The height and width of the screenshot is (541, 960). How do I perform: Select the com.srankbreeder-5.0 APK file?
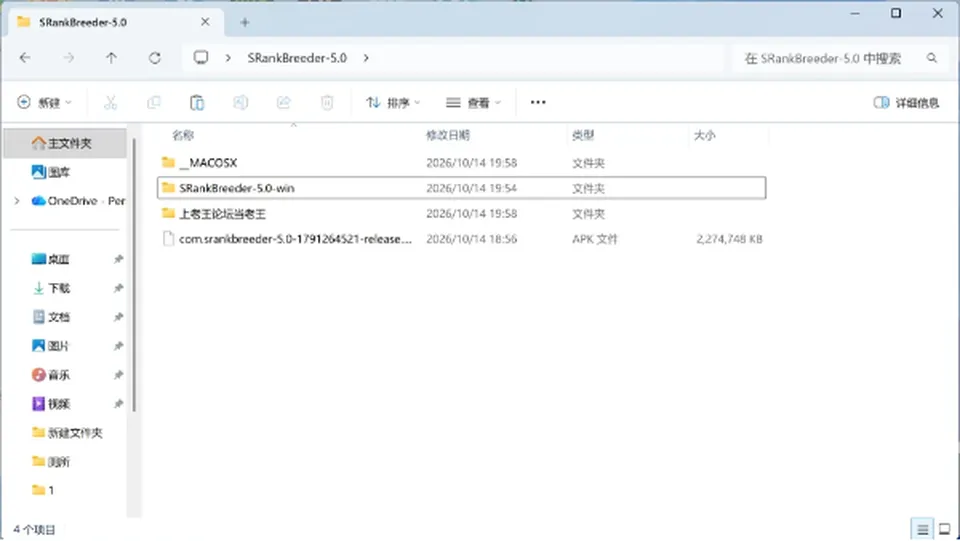tap(461, 239)
